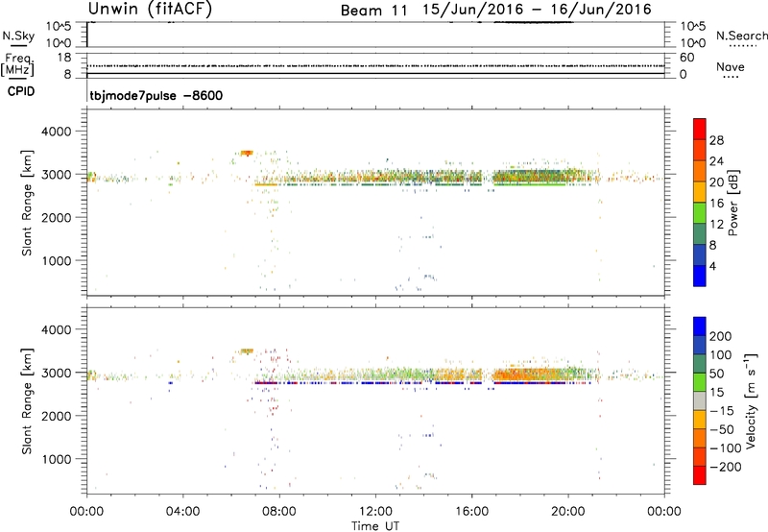
Task: Click the Slant Range label of the power panel
Action: [x=27, y=203]
